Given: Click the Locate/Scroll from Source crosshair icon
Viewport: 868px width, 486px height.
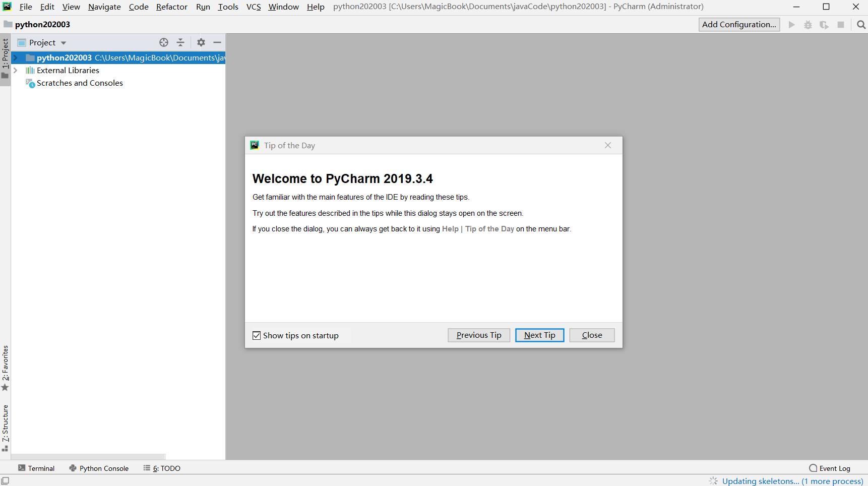Looking at the screenshot, I should [x=164, y=42].
